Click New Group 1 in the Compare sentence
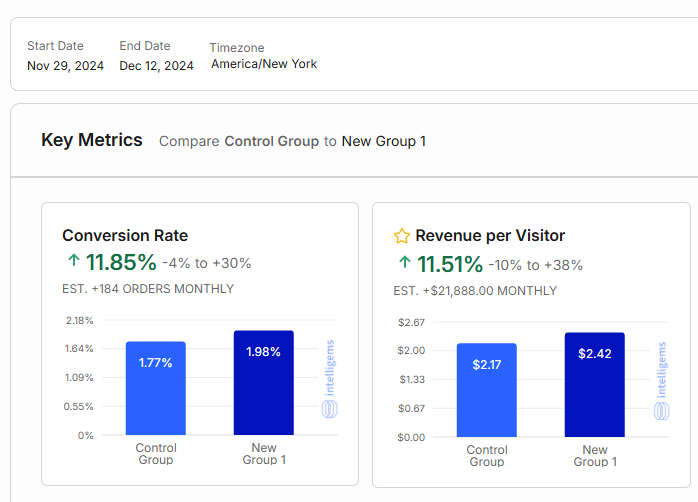698x502 pixels. (x=384, y=141)
